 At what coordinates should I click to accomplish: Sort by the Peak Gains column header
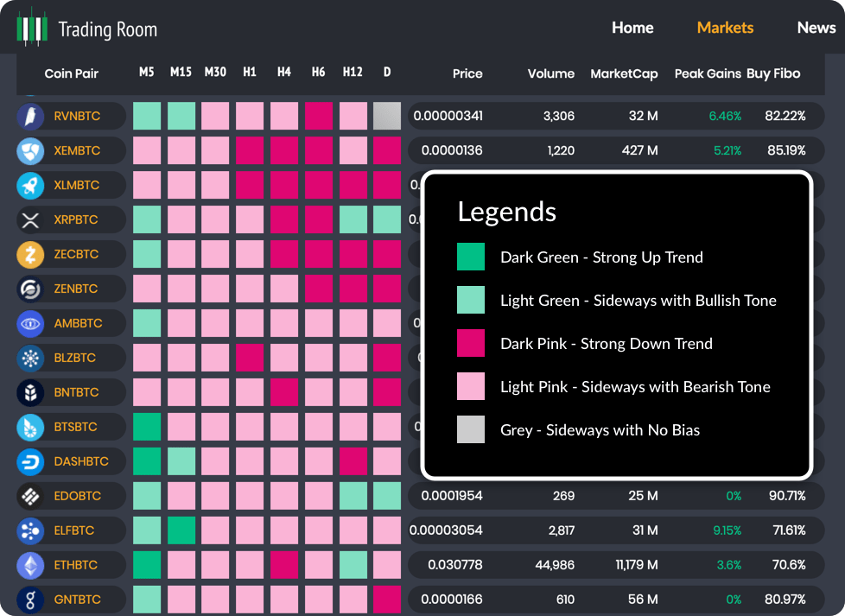[x=708, y=73]
